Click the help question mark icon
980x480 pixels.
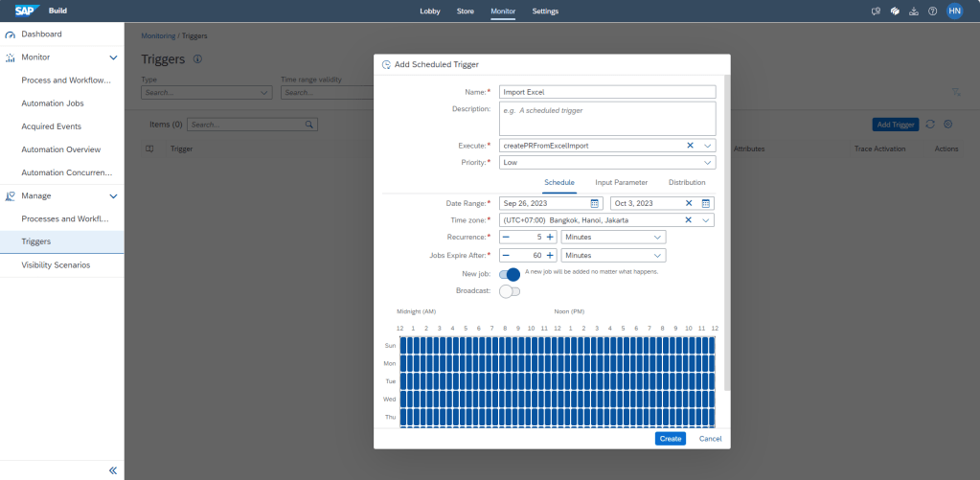[x=932, y=11]
